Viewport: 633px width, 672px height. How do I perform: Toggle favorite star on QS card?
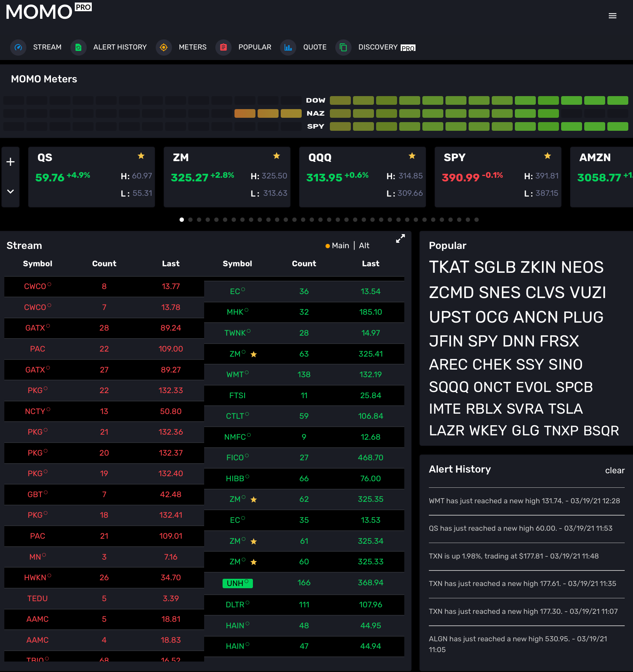point(141,156)
